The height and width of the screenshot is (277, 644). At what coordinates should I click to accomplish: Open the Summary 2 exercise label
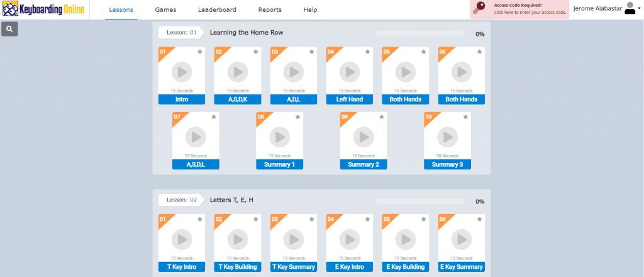pos(364,164)
